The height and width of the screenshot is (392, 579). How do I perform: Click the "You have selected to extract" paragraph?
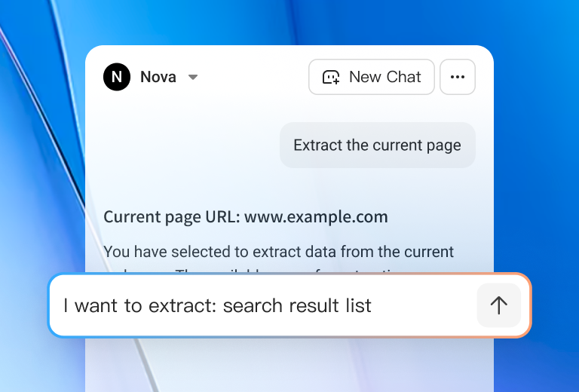pos(278,252)
